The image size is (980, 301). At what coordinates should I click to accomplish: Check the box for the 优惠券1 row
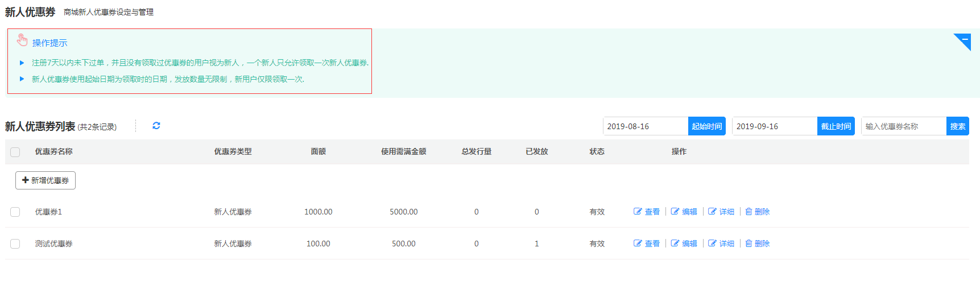tap(15, 212)
